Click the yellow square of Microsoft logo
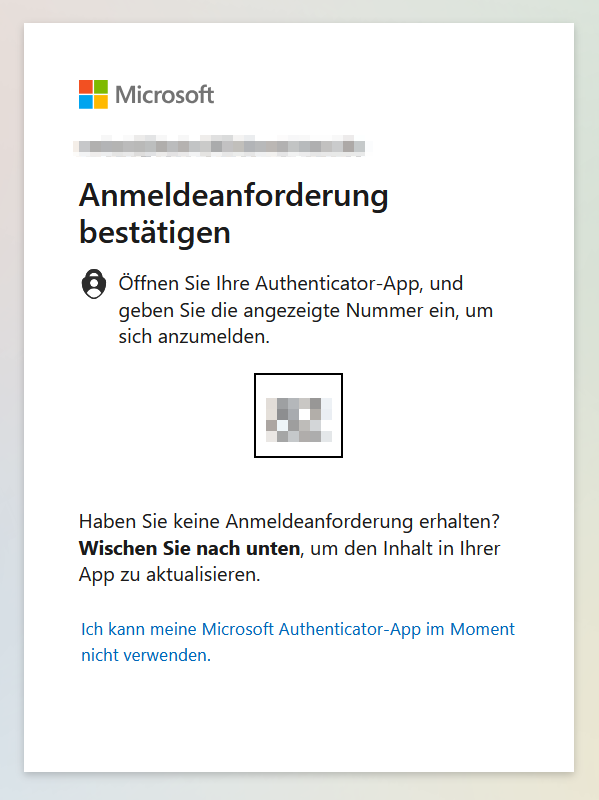Image resolution: width=599 pixels, height=800 pixels. 101,102
